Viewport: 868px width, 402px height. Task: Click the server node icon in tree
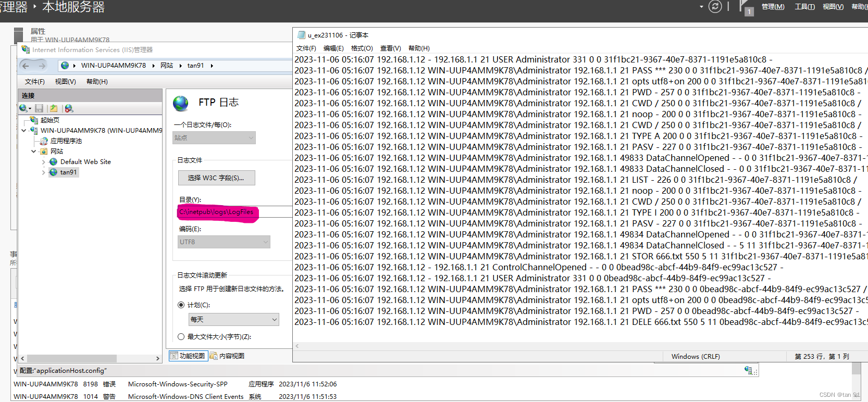tap(34, 130)
